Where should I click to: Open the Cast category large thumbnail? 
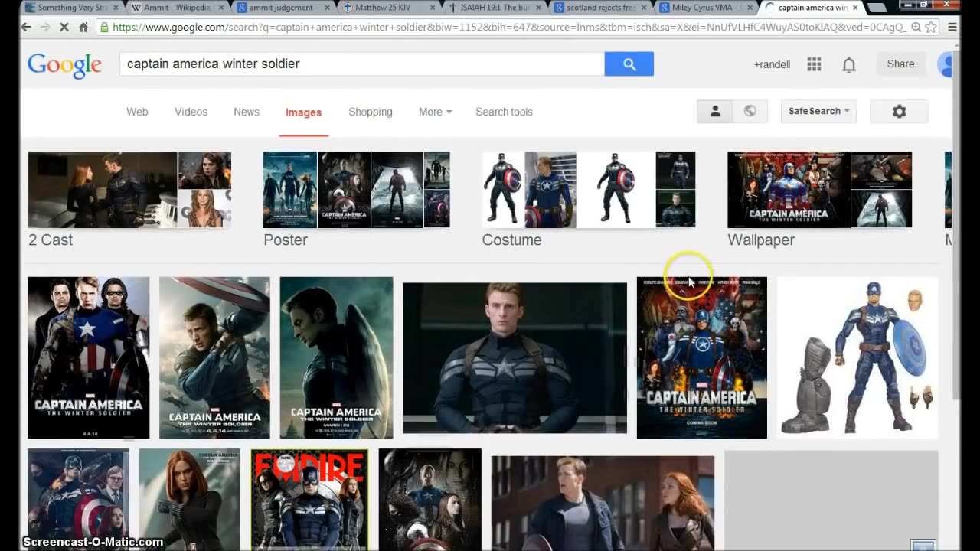click(103, 190)
